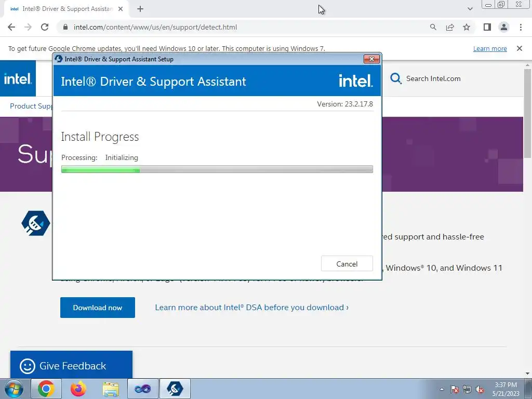Go forward in Chrome
The image size is (532, 399).
click(x=28, y=27)
